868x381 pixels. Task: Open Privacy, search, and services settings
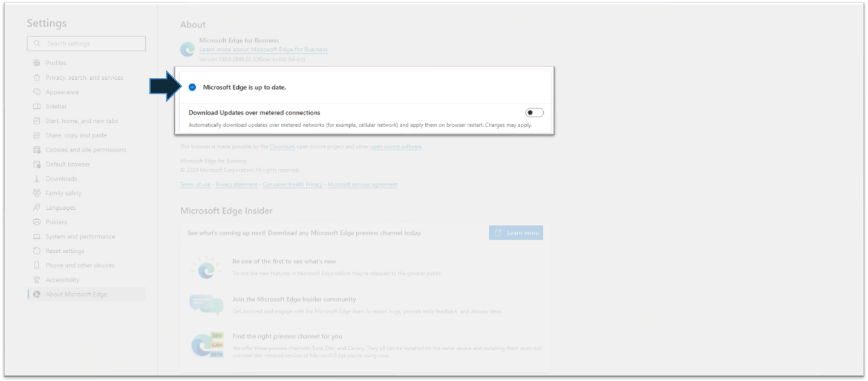(84, 77)
